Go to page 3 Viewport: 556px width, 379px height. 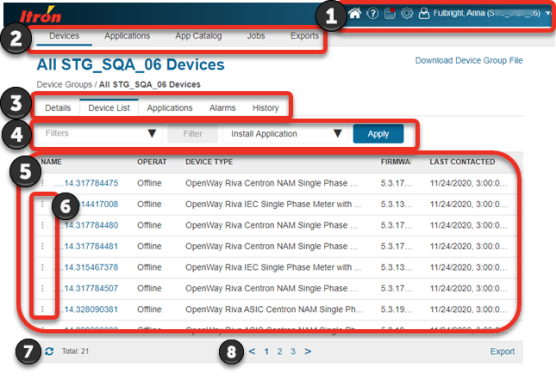[x=293, y=351]
